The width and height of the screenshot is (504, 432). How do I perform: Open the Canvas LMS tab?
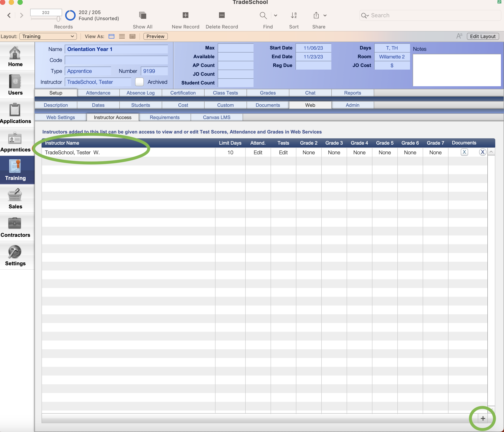216,117
